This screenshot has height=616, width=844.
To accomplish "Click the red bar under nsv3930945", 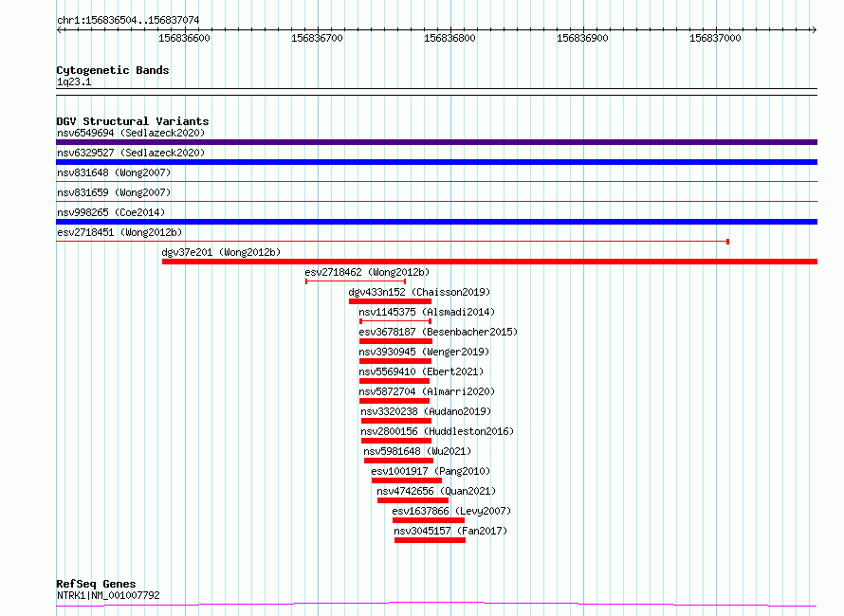I will [395, 361].
